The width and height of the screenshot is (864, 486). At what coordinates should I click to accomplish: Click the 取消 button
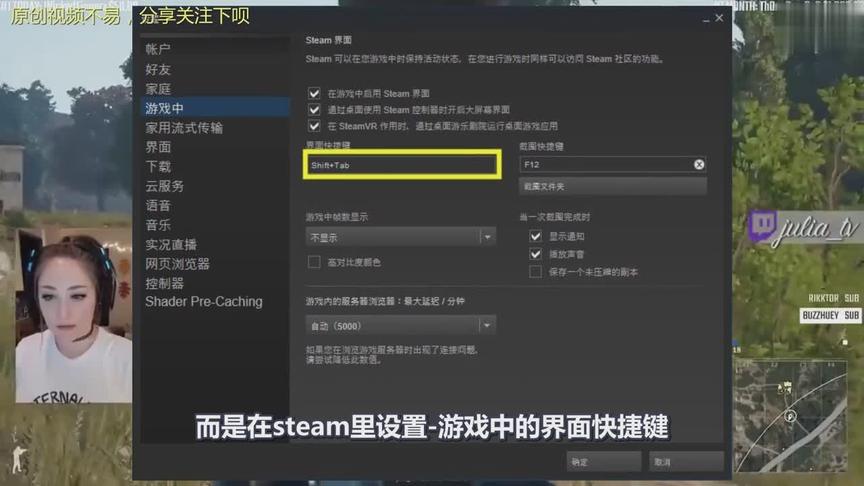[686, 462]
